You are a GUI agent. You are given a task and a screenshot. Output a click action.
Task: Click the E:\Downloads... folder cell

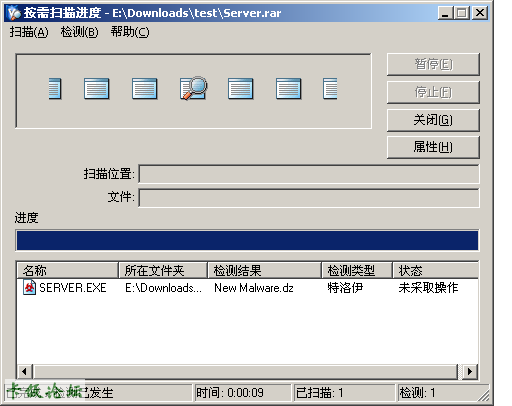163,288
